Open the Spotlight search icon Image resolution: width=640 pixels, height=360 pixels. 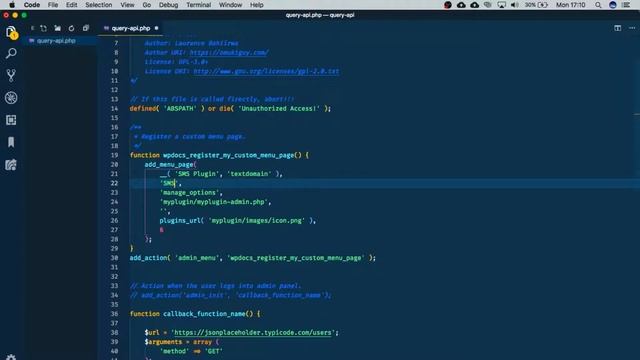coord(598,5)
